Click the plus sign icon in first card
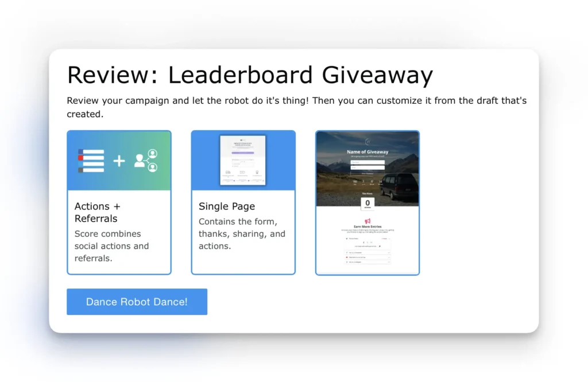This screenshot has width=588, height=382. [119, 161]
